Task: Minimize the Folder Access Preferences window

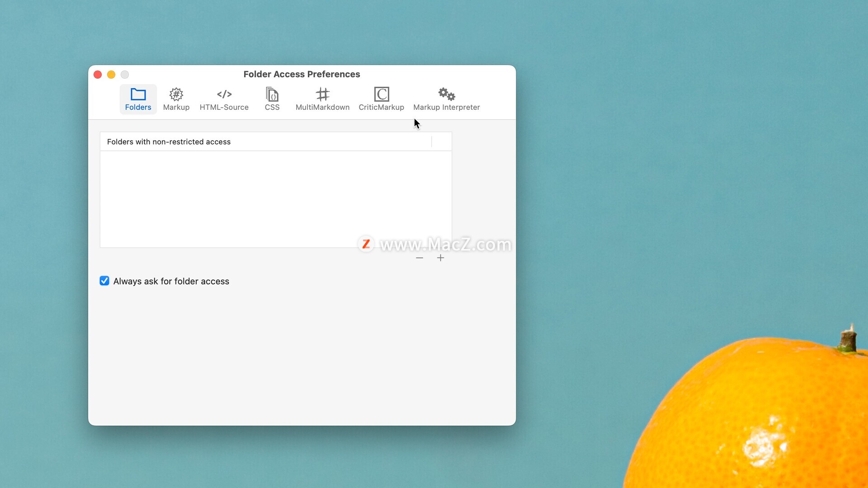Action: tap(111, 75)
